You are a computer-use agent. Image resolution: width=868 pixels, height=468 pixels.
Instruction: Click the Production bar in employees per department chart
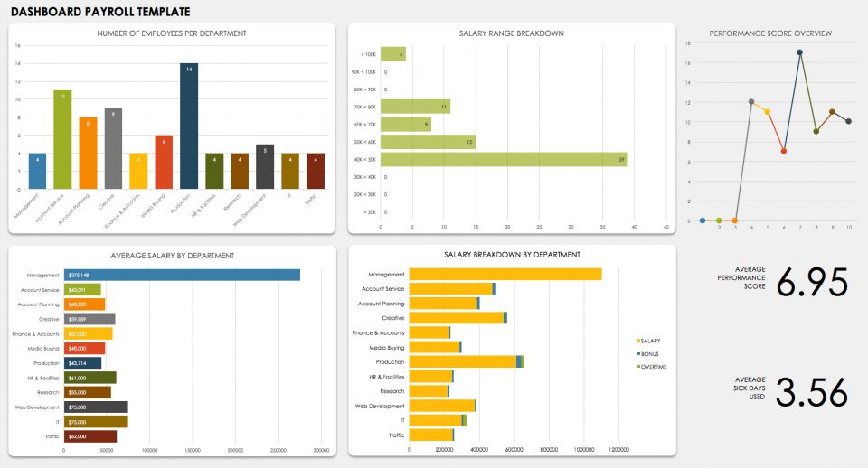(188, 126)
